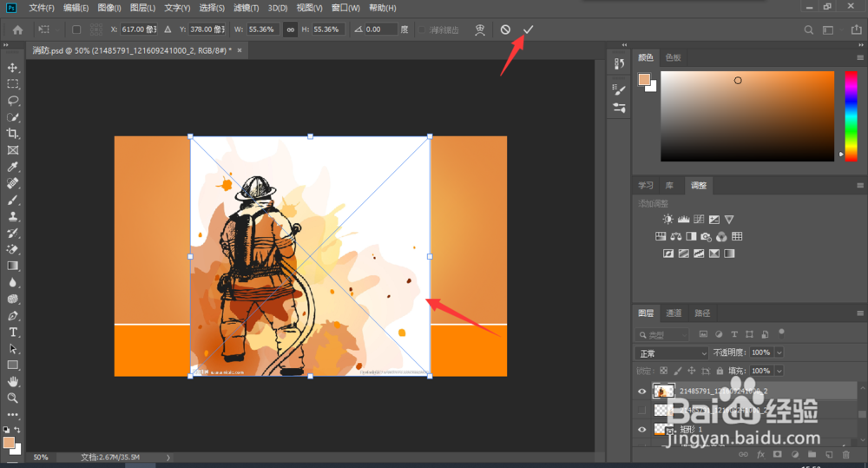Swap foreground and background colors in toolbar

[x=17, y=430]
